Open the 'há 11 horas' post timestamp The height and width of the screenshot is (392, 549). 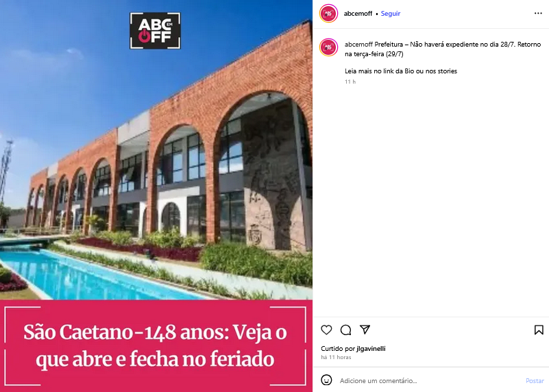click(x=336, y=357)
